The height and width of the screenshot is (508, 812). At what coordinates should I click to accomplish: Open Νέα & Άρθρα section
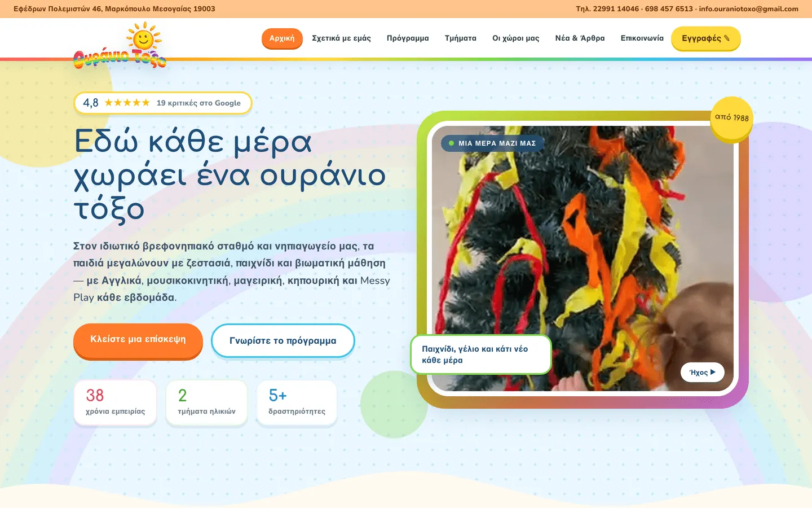pos(580,38)
